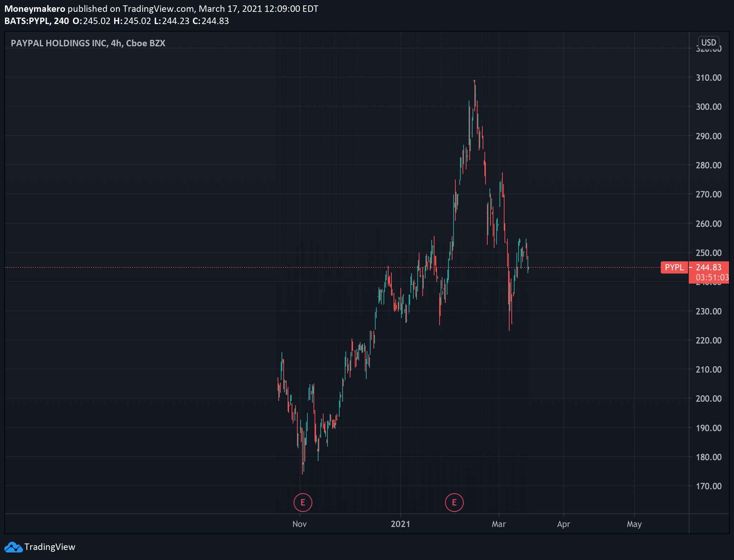Click the Apr label on time axis
734x560 pixels.
563,524
